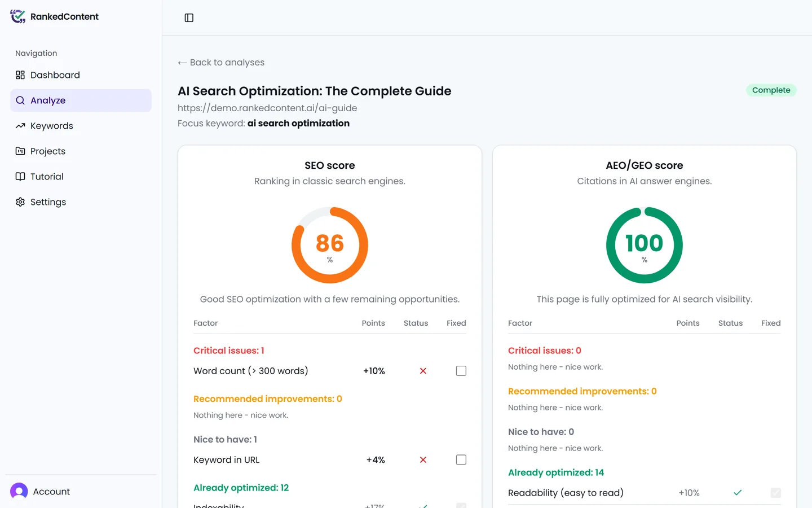This screenshot has width=812, height=508.
Task: Select Analyze in the navigation
Action: click(81, 100)
